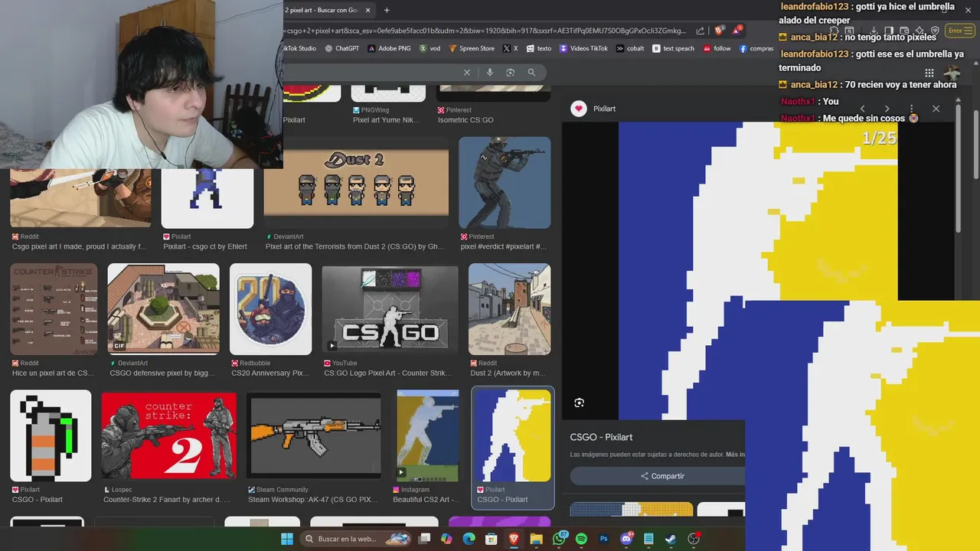Open X bookmark in bookmarks bar

coord(511,48)
